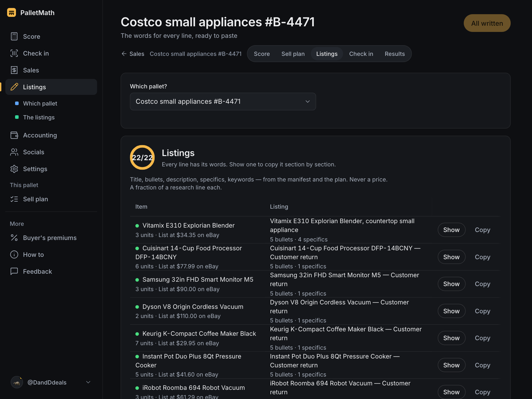Copy the Dyson V8 Origin Cordless Vacuum listing
Viewport: 532px width, 399px height.
[483, 311]
